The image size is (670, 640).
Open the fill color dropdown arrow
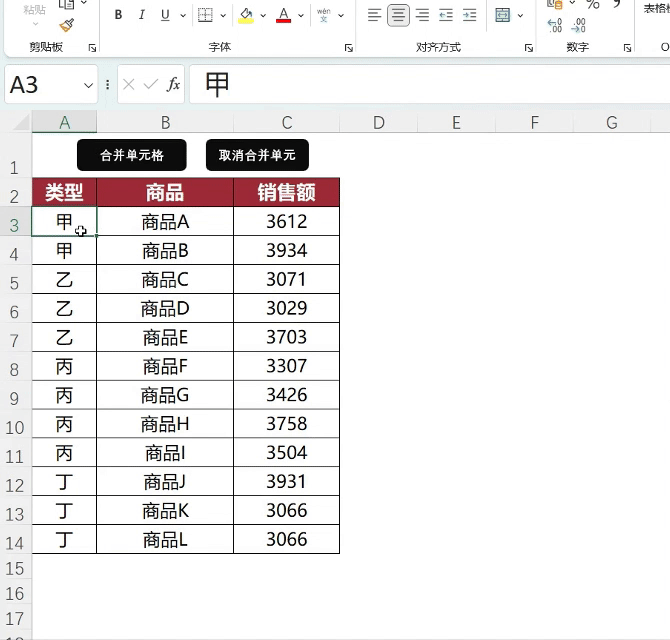[x=263, y=15]
